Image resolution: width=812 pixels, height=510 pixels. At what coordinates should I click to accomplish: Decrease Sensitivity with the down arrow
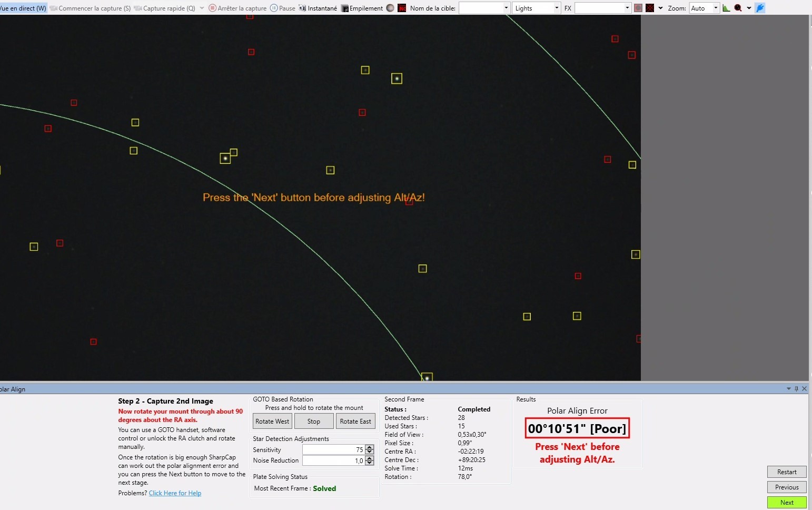pyautogui.click(x=370, y=452)
